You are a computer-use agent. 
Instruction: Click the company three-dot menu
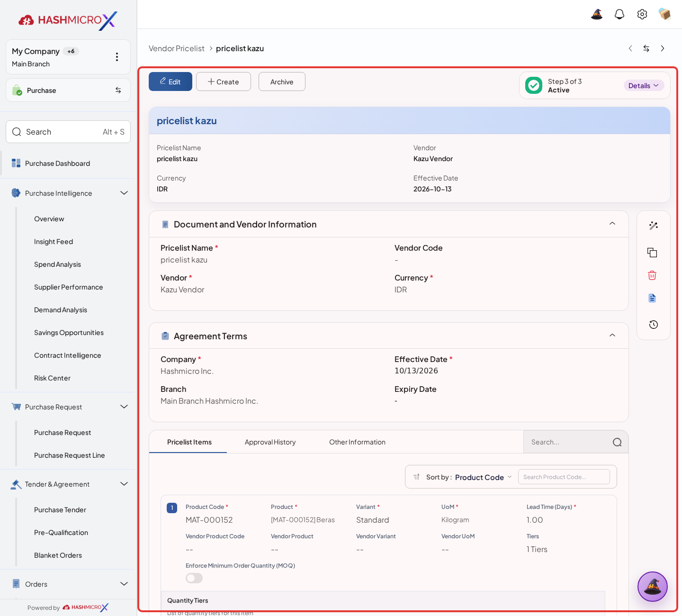(x=117, y=57)
